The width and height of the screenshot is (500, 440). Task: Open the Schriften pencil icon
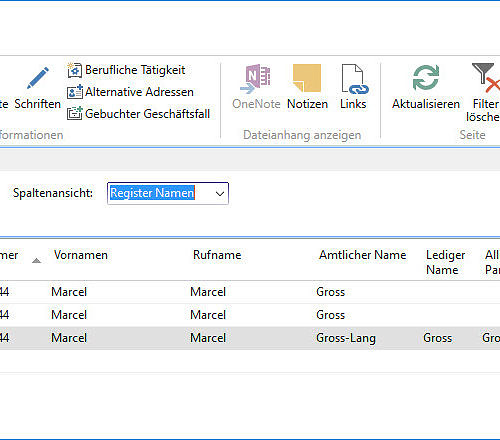tap(38, 78)
